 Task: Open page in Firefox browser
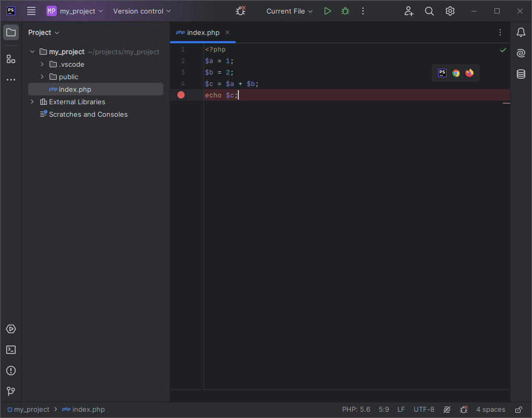[469, 73]
